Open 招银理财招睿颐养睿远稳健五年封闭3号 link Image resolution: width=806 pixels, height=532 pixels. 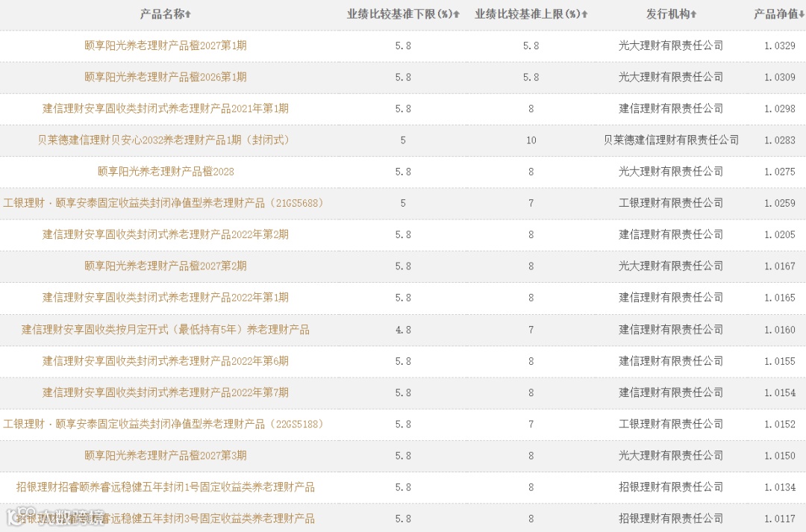[x=166, y=518]
